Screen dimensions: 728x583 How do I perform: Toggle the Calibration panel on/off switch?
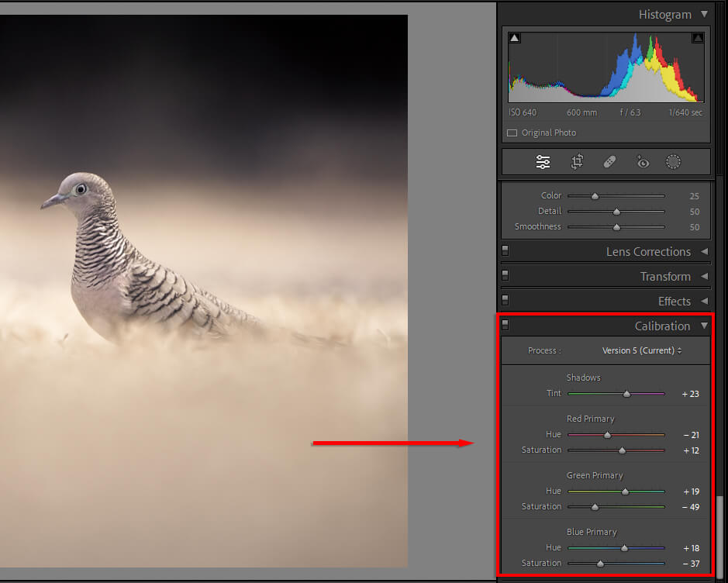[x=505, y=325]
